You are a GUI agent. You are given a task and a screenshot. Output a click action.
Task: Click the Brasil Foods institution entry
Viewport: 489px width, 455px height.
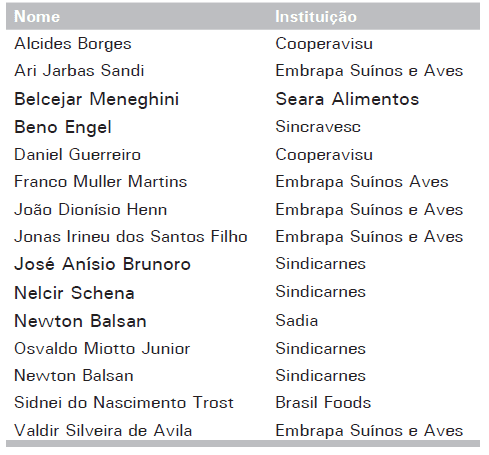pyautogui.click(x=323, y=402)
